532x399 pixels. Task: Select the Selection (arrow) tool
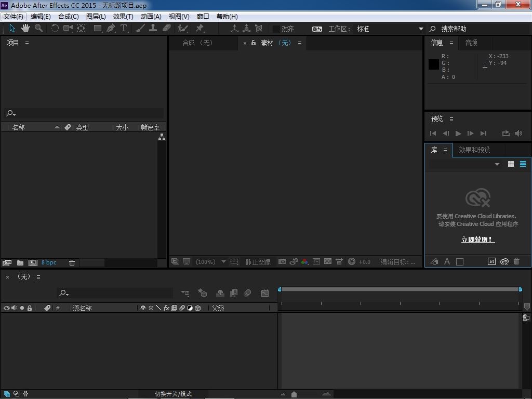12,28
